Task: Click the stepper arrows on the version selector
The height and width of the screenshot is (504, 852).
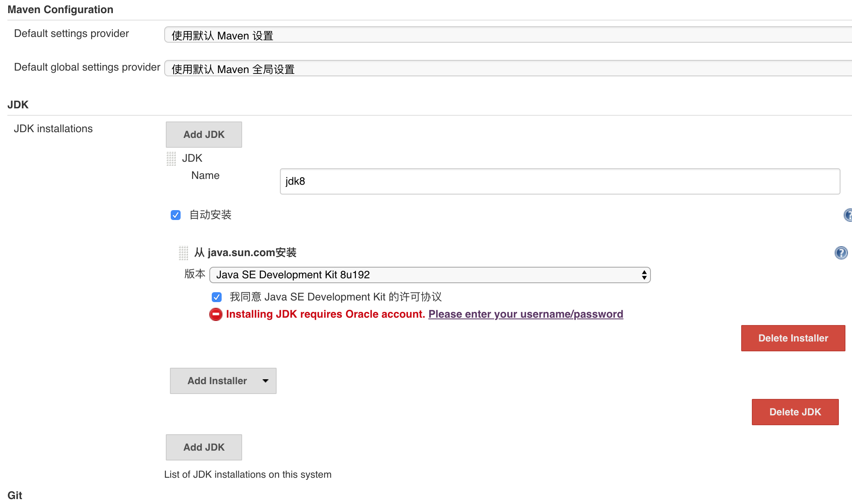Action: pyautogui.click(x=645, y=275)
